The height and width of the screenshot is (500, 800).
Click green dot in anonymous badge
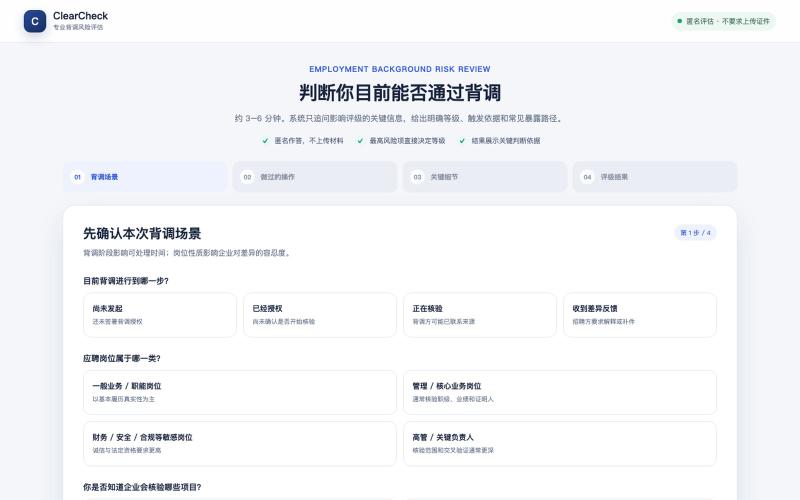click(680, 21)
